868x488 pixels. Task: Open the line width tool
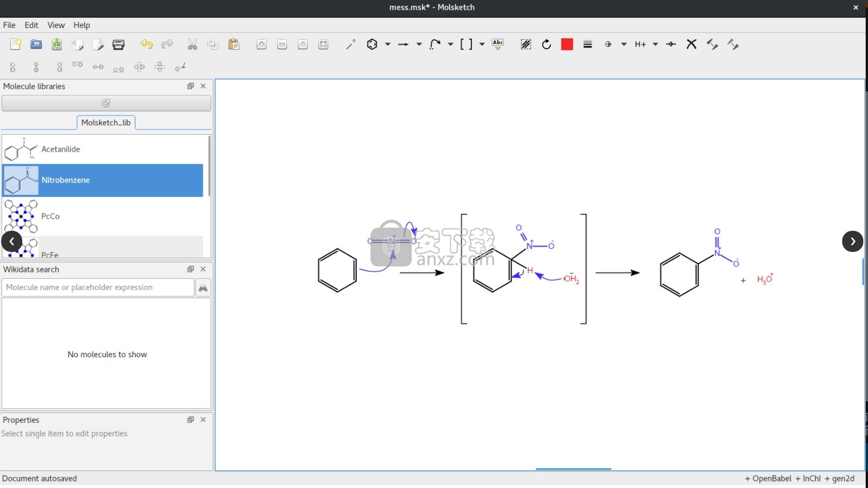[588, 45]
